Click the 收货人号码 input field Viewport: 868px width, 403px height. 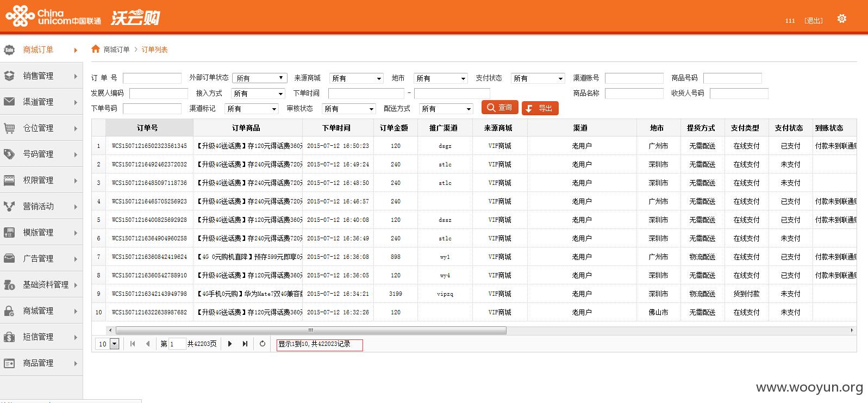pos(739,94)
